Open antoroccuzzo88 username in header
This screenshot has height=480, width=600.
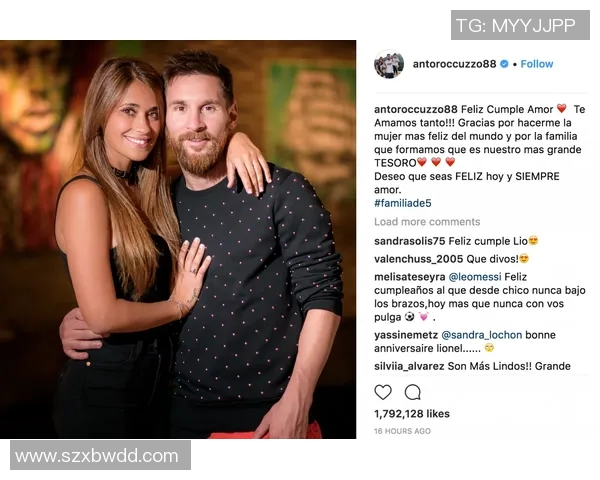tap(454, 64)
